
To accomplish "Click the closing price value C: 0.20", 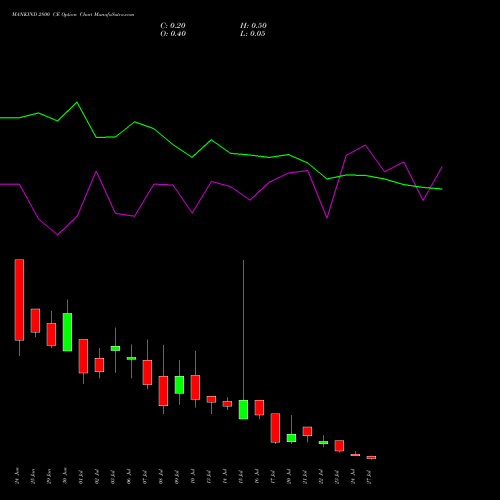I will click(173, 26).
